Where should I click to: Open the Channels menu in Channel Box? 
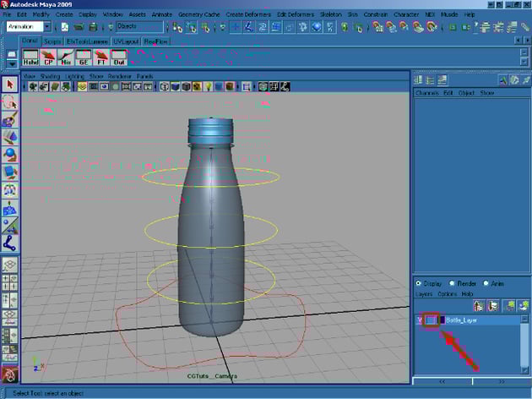click(427, 93)
